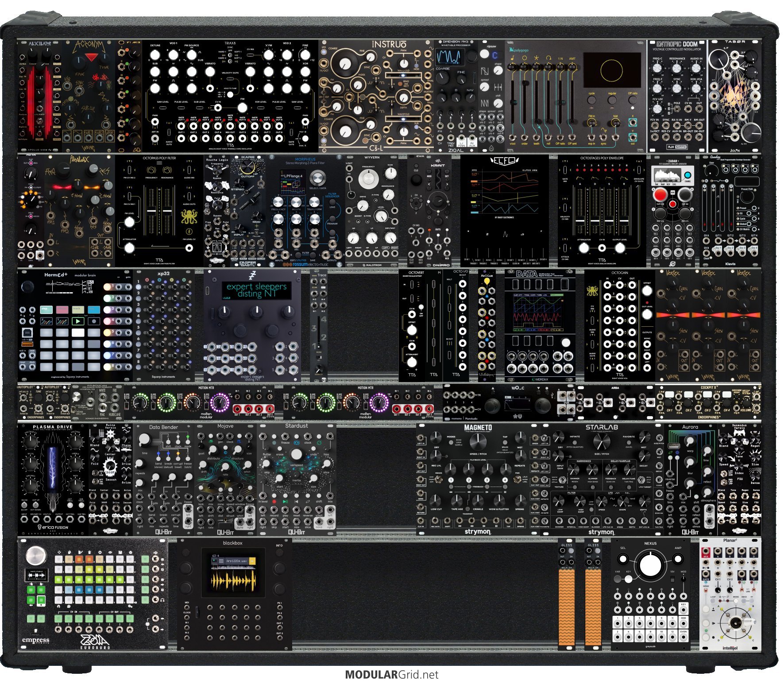The width and height of the screenshot is (784, 684).
Task: Click the green play button on Hermod+
Action: pos(77,321)
